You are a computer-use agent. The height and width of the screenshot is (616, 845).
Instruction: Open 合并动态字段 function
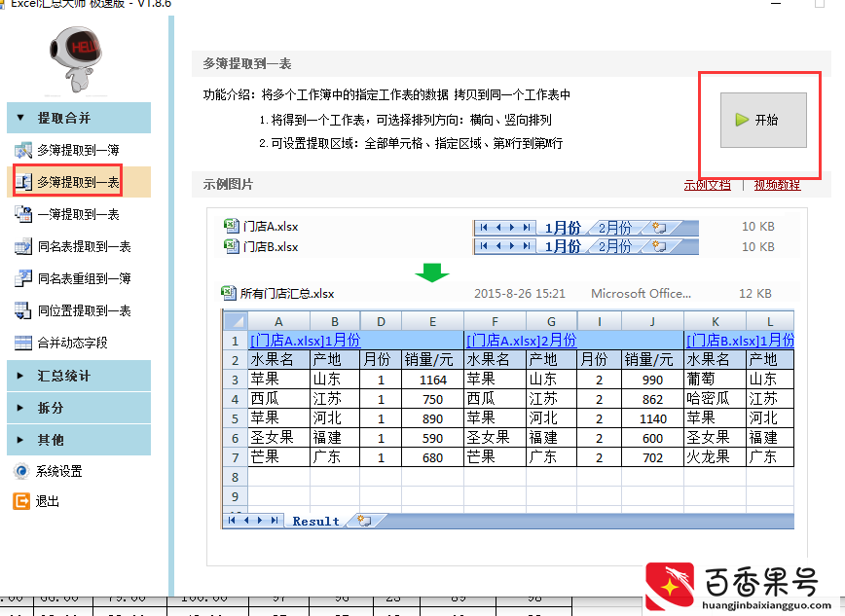click(79, 343)
